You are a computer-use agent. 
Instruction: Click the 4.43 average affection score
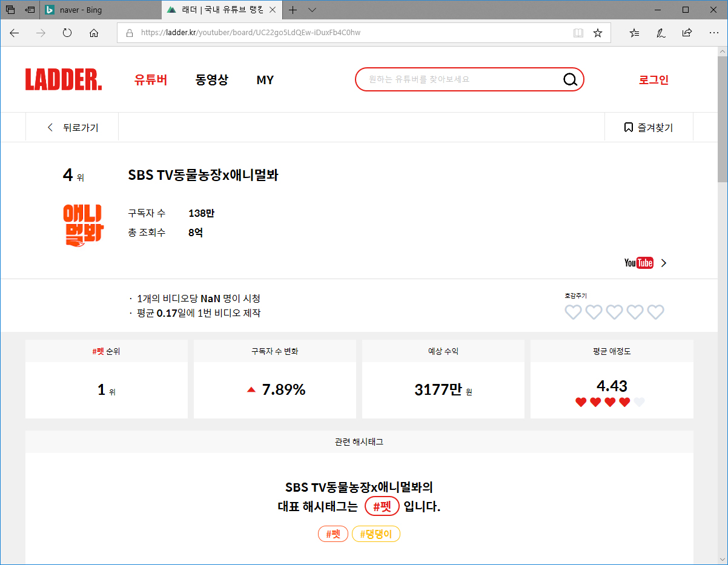point(612,386)
